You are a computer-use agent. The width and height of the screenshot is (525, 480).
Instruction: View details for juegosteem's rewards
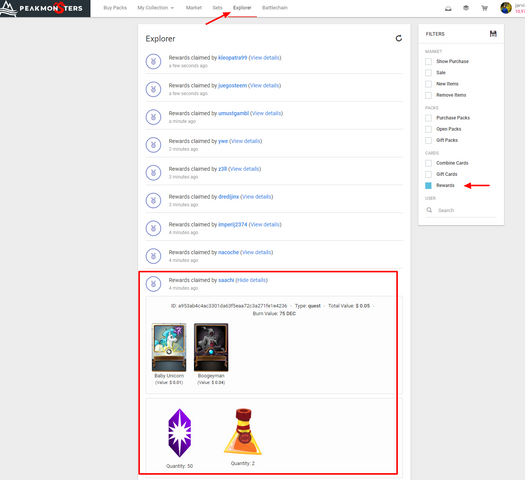265,85
